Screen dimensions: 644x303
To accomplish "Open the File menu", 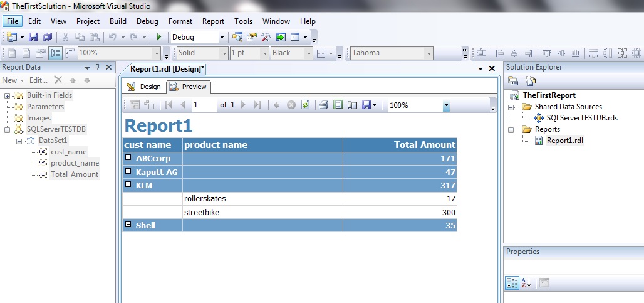I will [13, 21].
